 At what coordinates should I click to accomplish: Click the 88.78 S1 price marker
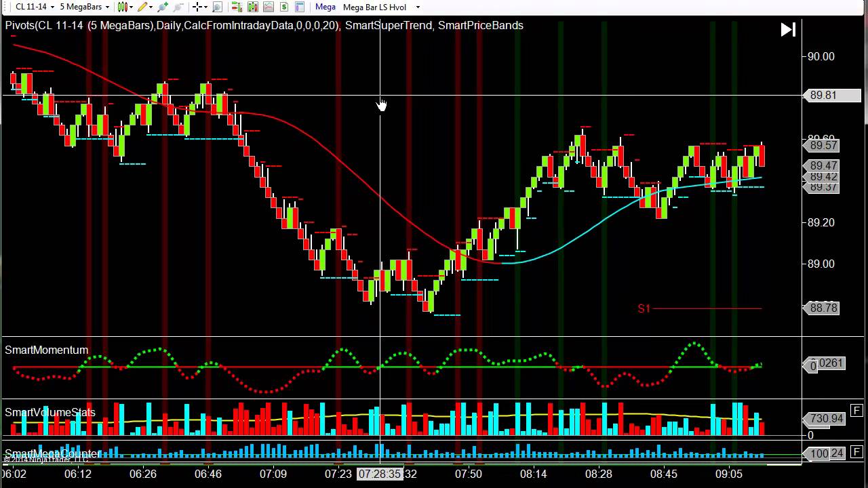[x=823, y=308]
